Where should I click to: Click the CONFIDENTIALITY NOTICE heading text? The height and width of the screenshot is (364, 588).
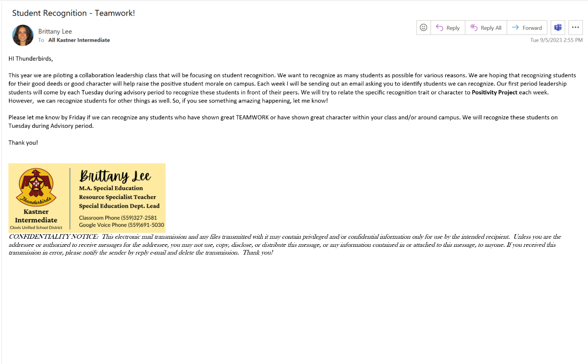pyautogui.click(x=53, y=237)
